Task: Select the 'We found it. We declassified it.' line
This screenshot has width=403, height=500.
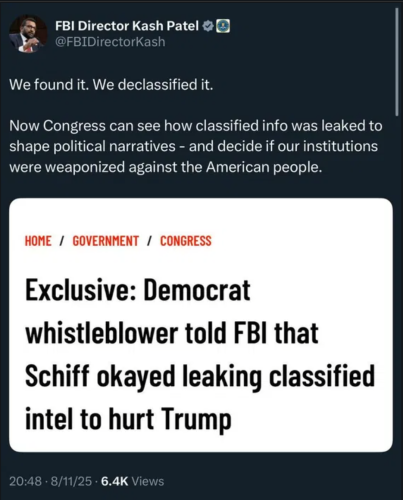Action: click(111, 85)
